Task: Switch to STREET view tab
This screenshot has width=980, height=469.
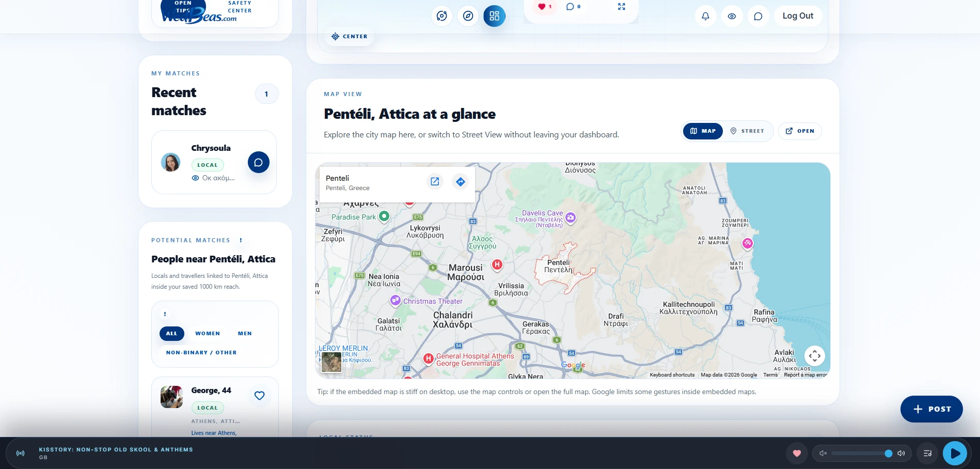Action: pyautogui.click(x=747, y=131)
